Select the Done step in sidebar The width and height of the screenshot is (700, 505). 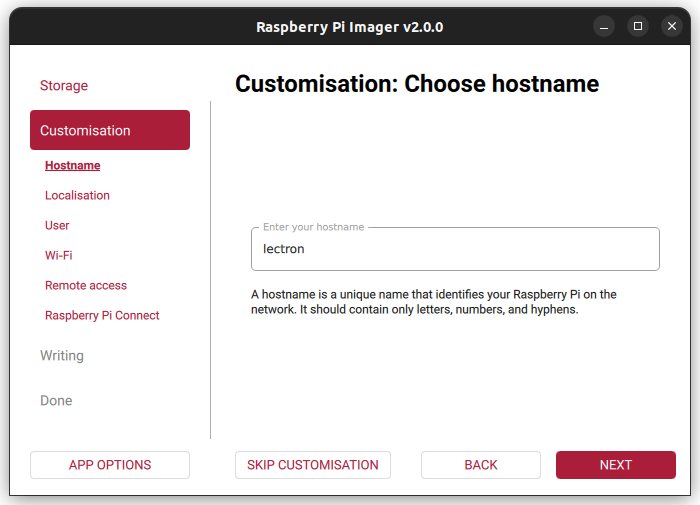(x=56, y=401)
